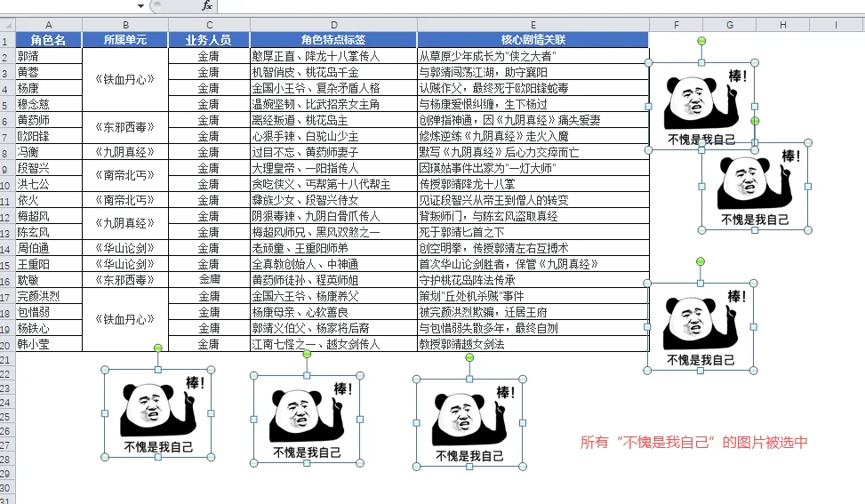Screen dimensions: 865x504
Task: Select column H header
Action: 783,25
